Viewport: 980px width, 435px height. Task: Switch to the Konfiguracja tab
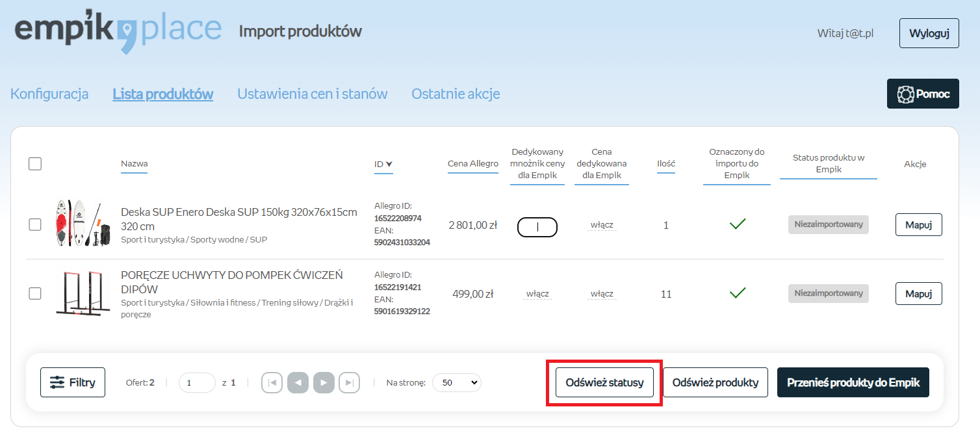pyautogui.click(x=49, y=94)
